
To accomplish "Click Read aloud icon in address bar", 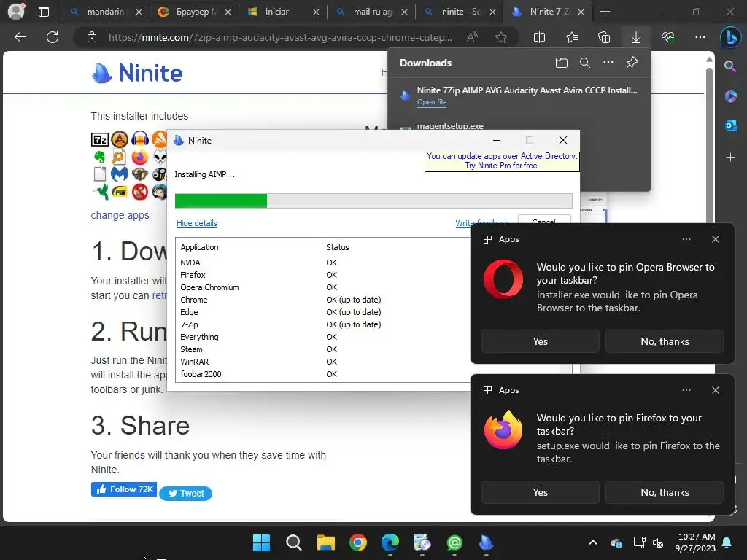I will click(472, 37).
